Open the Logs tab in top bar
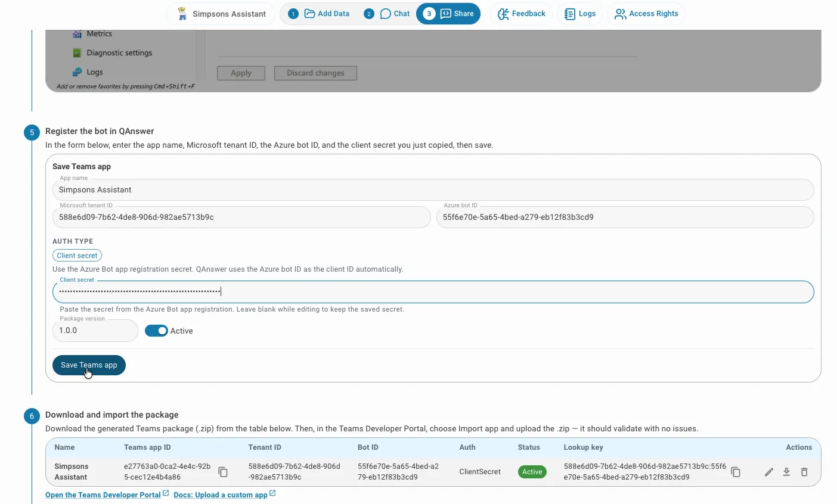Screen dimensions: 837x504 pos(580,14)
